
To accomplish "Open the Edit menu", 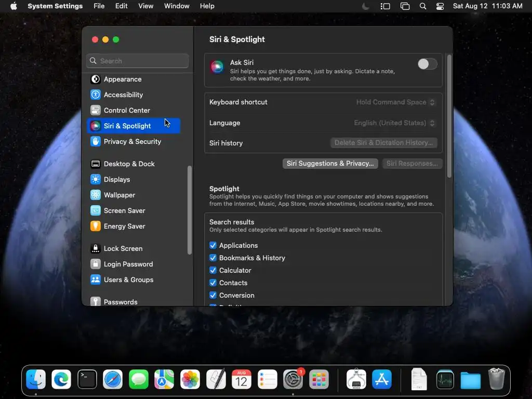I will (x=121, y=6).
